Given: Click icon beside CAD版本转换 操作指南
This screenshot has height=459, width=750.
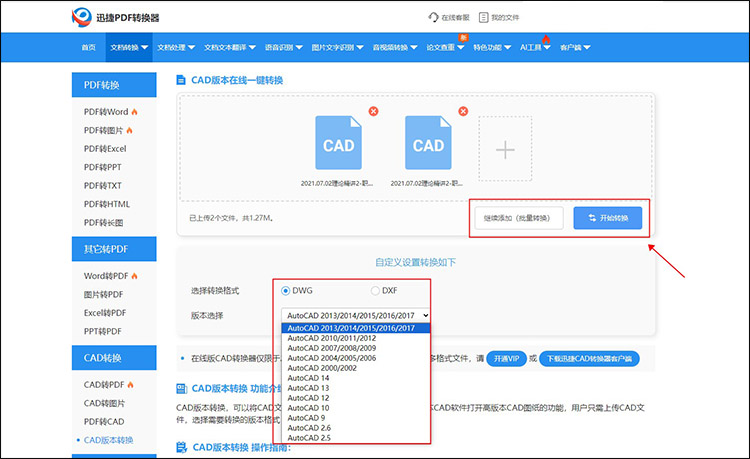Looking at the screenshot, I should pos(181,447).
